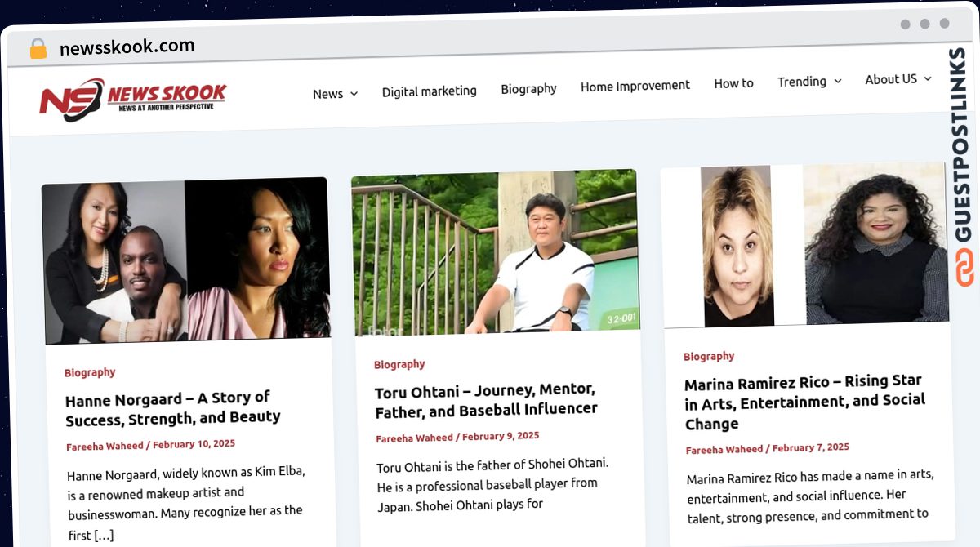The image size is (980, 547).
Task: Click the News Skook logo
Action: point(133,100)
